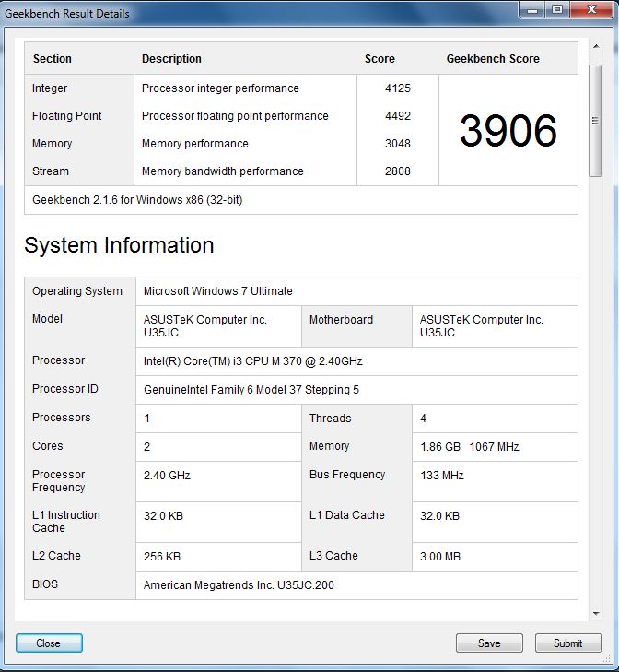The image size is (619, 672).
Task: Click the vertical scrollbar thumb
Action: pos(595,121)
